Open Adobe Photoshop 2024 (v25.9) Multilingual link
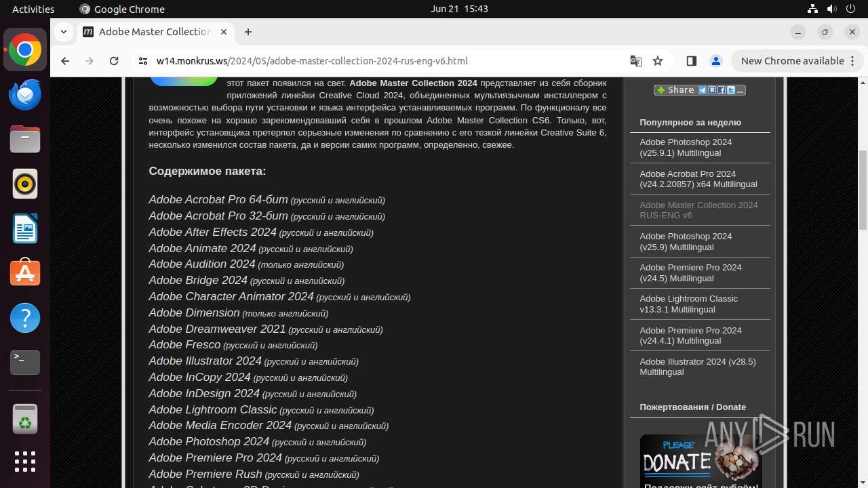Screen dimensions: 868x488 [686, 241]
